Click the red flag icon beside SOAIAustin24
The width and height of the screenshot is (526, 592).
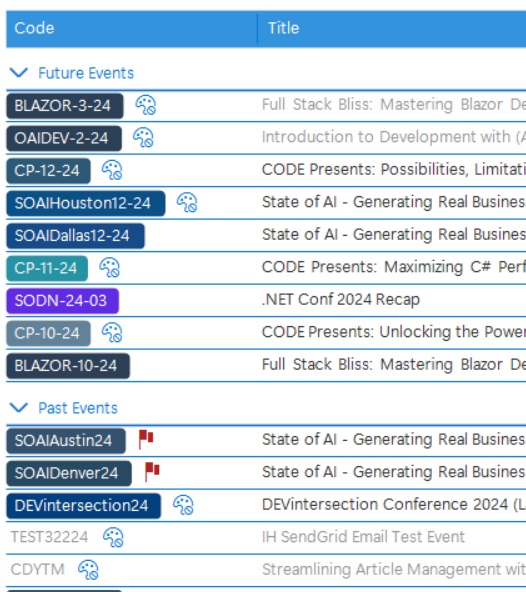coord(146,439)
